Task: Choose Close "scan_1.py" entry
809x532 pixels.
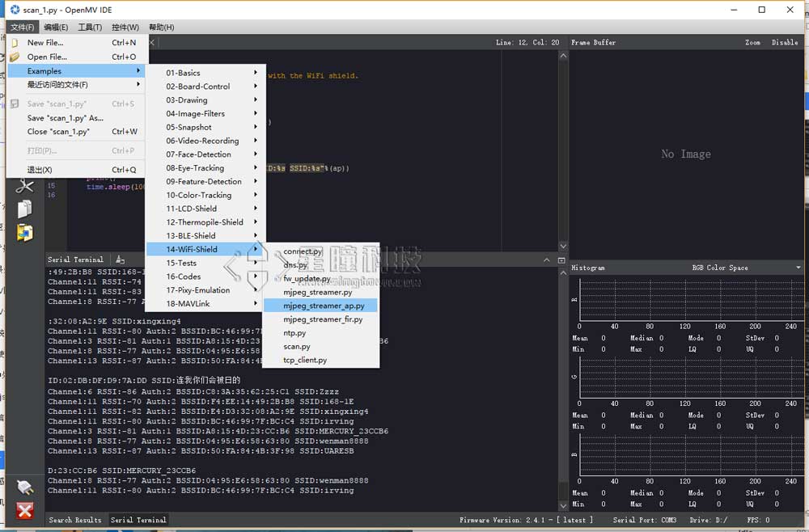Action: click(x=76, y=132)
